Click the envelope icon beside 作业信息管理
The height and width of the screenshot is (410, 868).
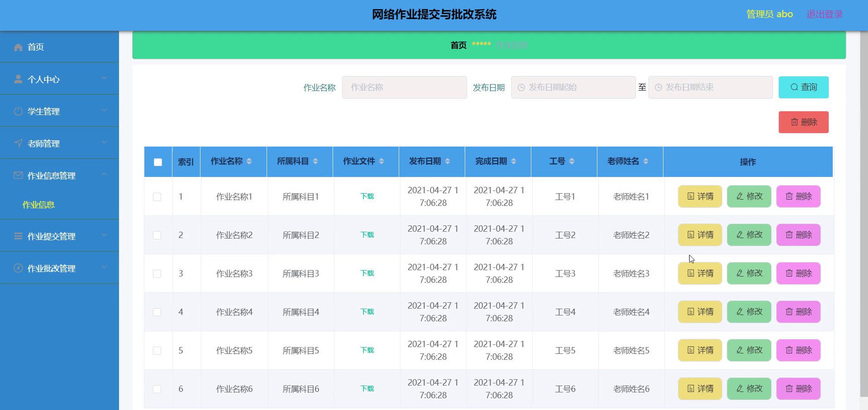[18, 175]
